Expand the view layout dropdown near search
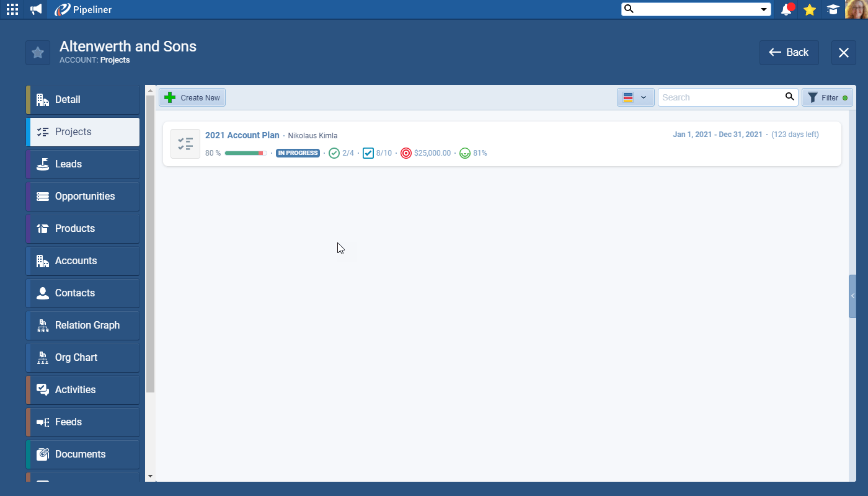The width and height of the screenshot is (868, 496). 635,97
